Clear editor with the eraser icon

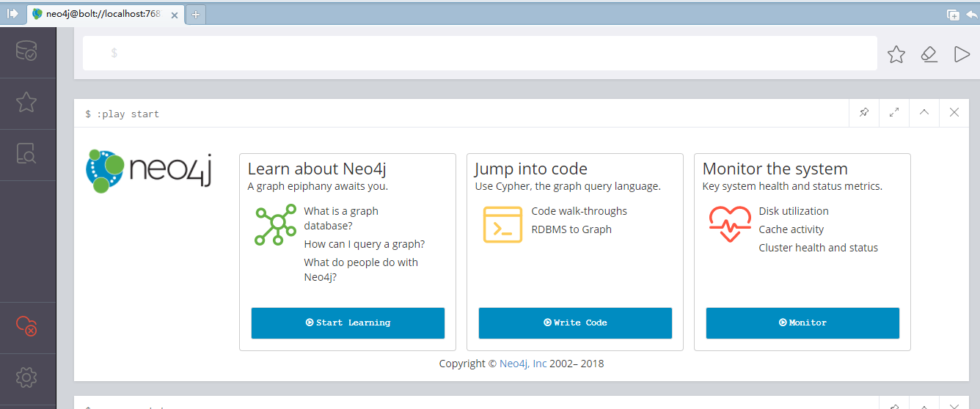click(x=929, y=54)
